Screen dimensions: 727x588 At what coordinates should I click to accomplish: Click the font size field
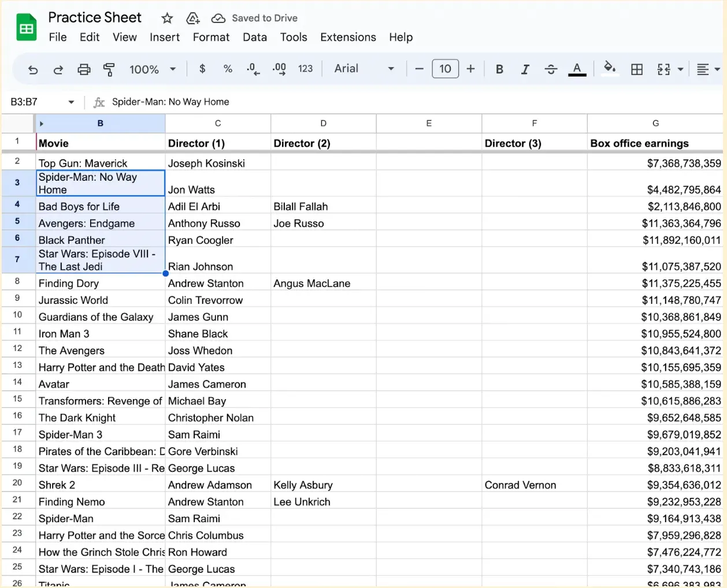click(445, 69)
